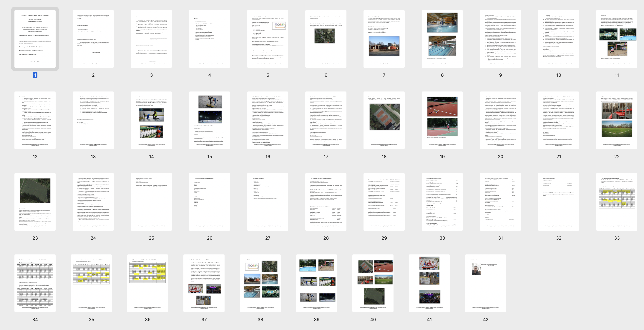Select page 1 title page thumbnail
644x330 pixels.
click(35, 39)
